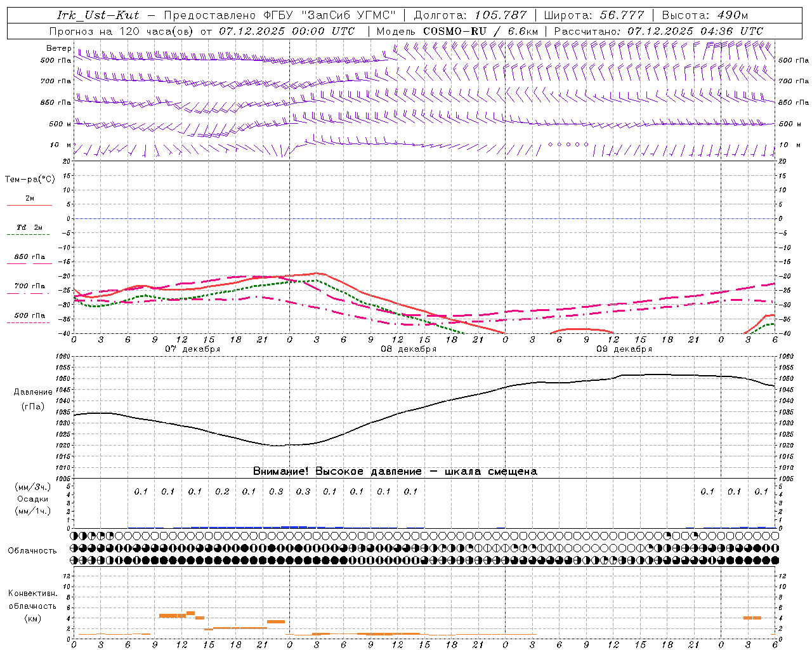Click the 700 гПа temperature legend entry
This screenshot has height=650, width=812.
click(x=30, y=286)
